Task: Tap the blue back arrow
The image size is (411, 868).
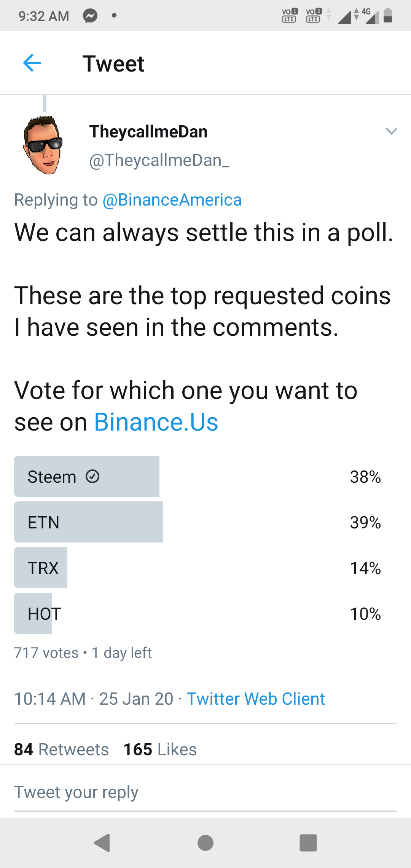Action: pos(32,63)
